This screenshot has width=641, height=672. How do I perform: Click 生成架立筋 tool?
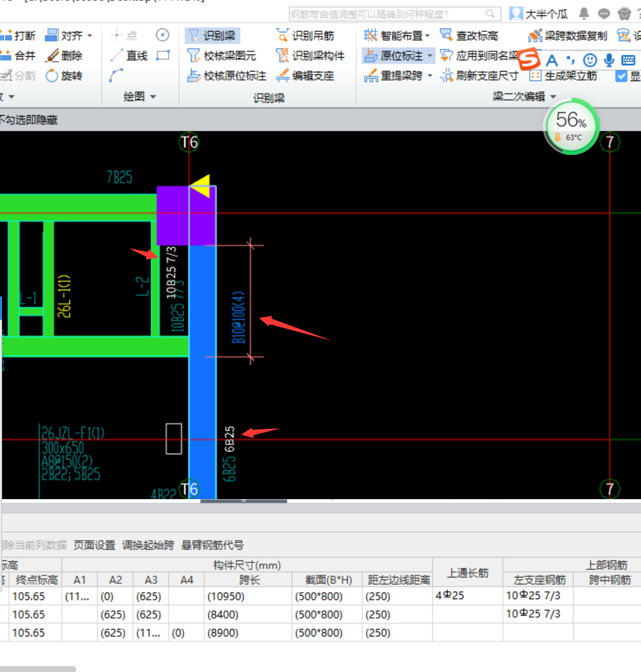coord(563,76)
